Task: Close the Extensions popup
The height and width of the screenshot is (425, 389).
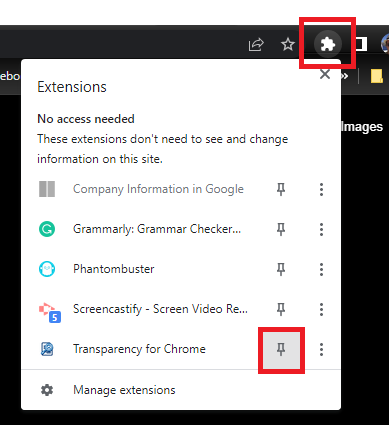Action: point(325,74)
